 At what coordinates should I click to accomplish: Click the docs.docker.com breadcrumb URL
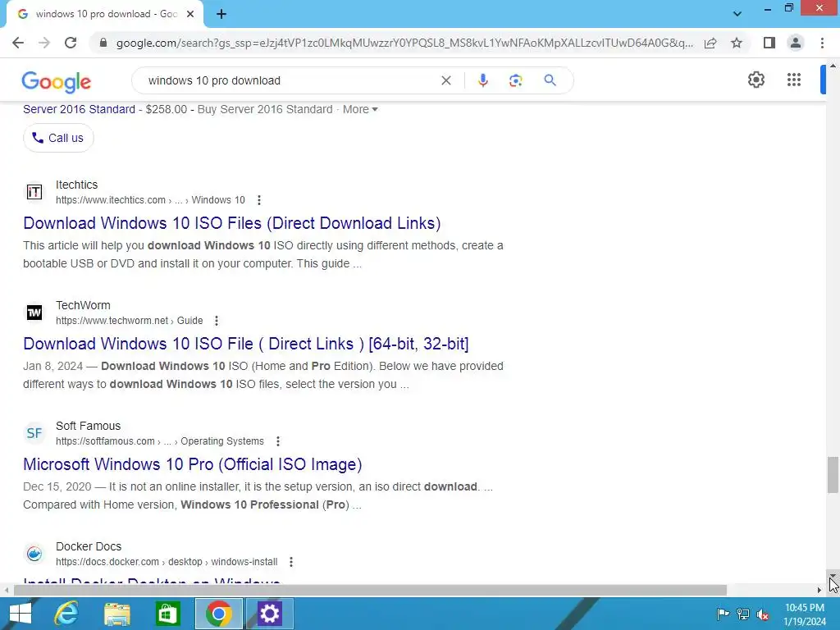click(167, 562)
